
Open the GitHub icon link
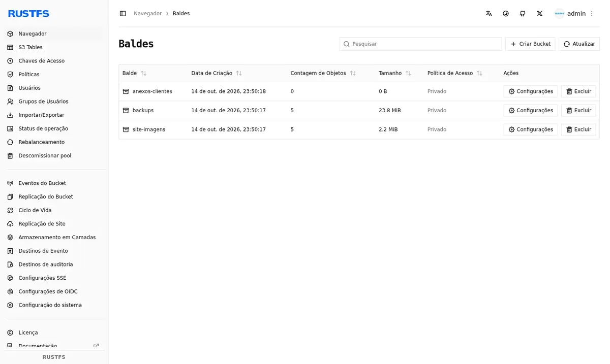click(x=523, y=14)
